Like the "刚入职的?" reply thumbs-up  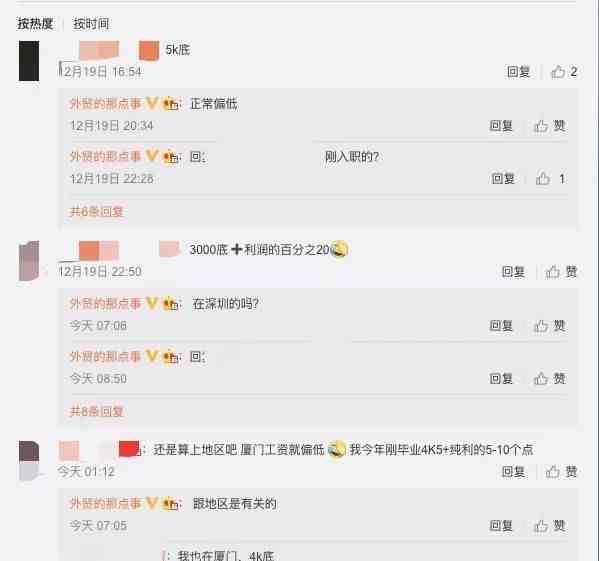tap(550, 178)
